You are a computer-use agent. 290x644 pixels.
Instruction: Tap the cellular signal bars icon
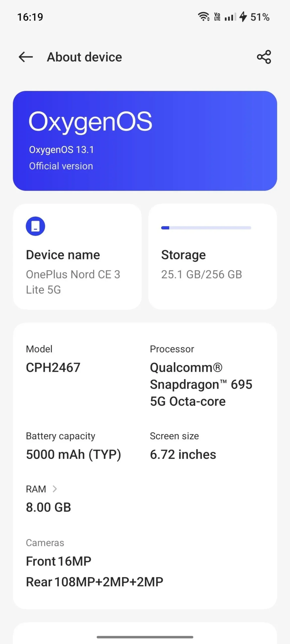230,17
